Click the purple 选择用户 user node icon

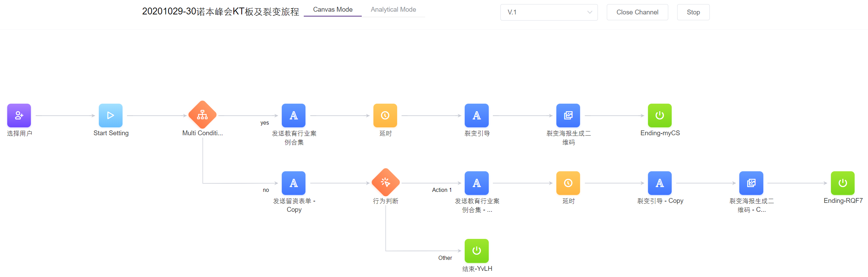tap(19, 115)
